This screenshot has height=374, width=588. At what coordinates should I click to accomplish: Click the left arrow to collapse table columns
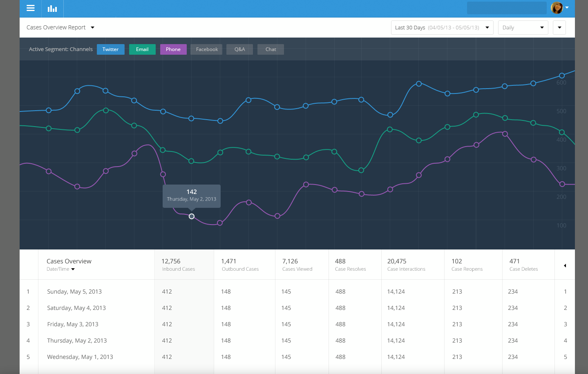tap(565, 266)
